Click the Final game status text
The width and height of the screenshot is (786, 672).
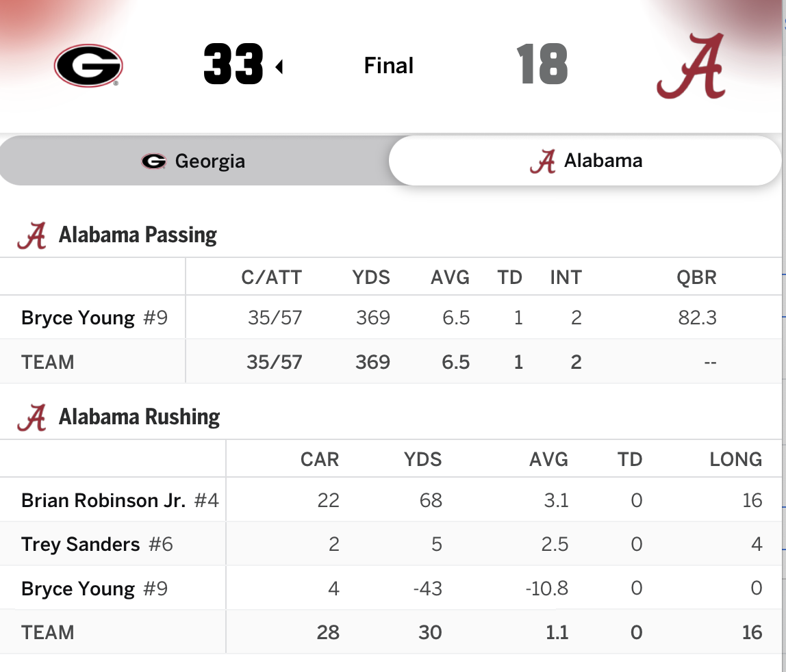point(389,66)
